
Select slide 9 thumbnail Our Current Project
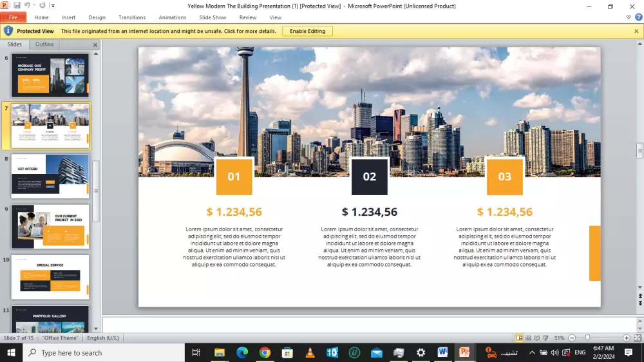50,227
